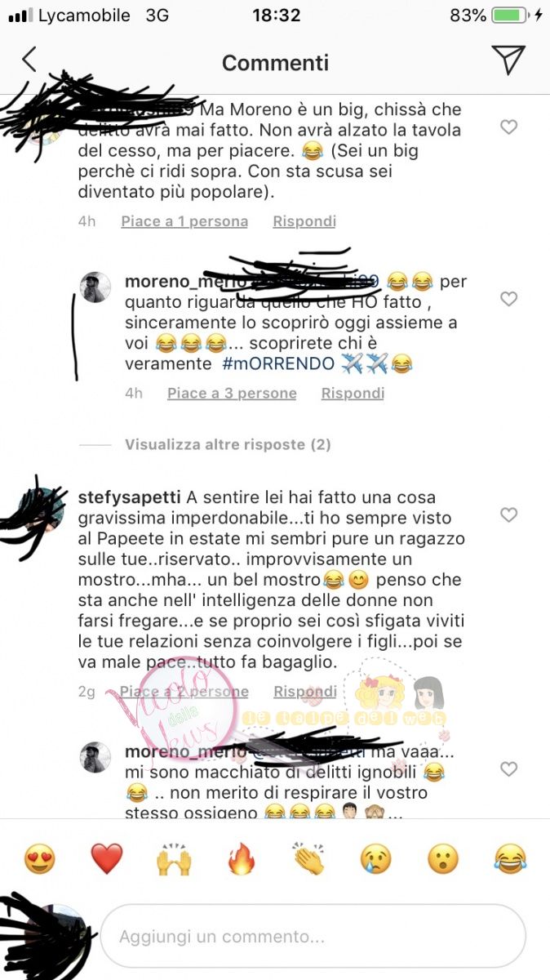Image resolution: width=550 pixels, height=980 pixels.
Task: Open direct share paper plane icon
Action: [x=507, y=60]
